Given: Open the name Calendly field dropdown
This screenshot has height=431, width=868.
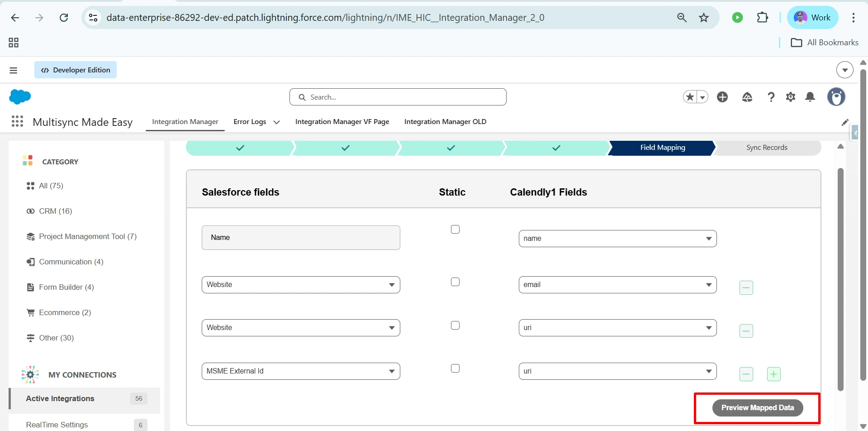Looking at the screenshot, I should 617,239.
